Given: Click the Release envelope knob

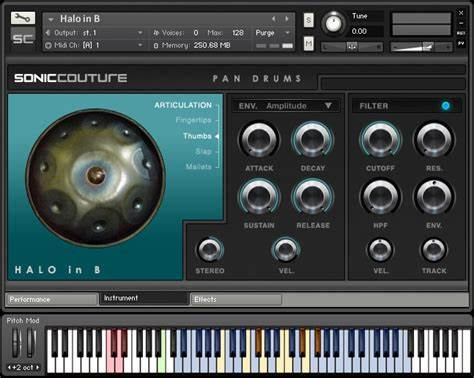Looking at the screenshot, I should 313,197.
